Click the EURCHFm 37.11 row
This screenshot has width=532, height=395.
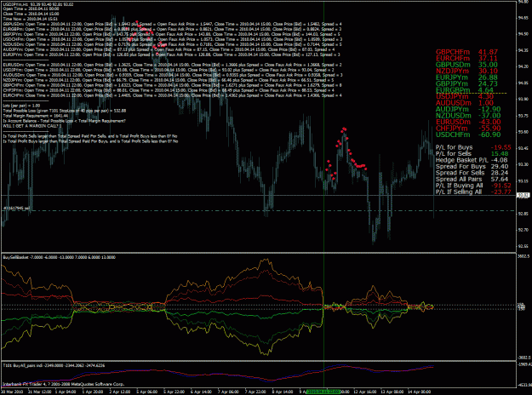(x=466, y=59)
